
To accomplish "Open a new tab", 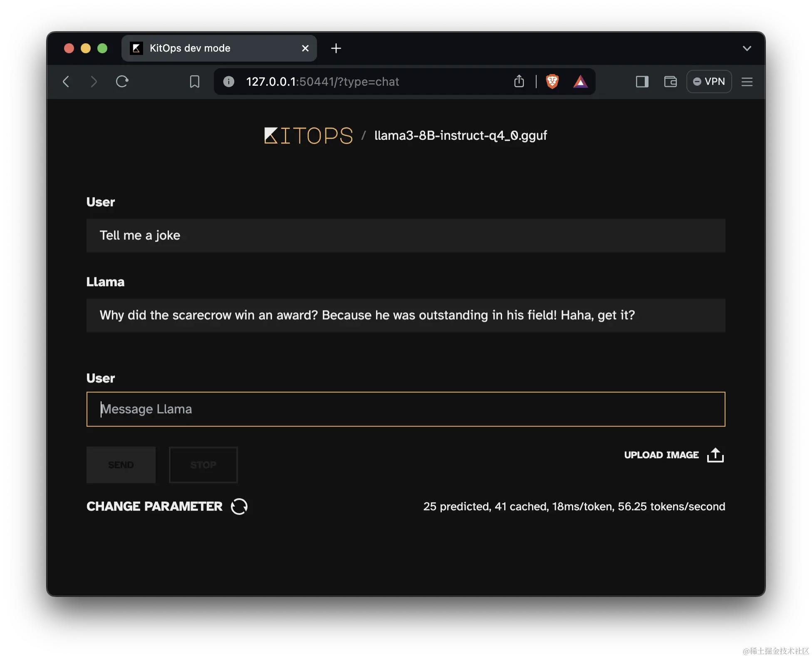I will click(x=336, y=48).
